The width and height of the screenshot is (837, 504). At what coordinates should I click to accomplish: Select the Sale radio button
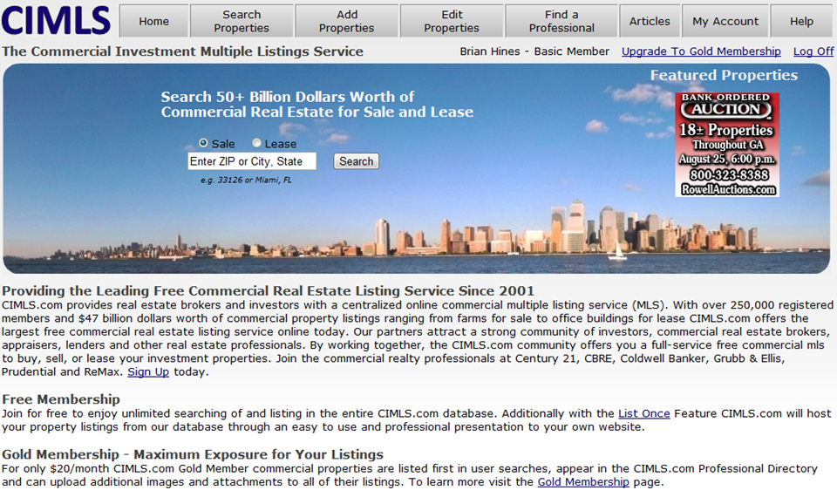(x=203, y=143)
